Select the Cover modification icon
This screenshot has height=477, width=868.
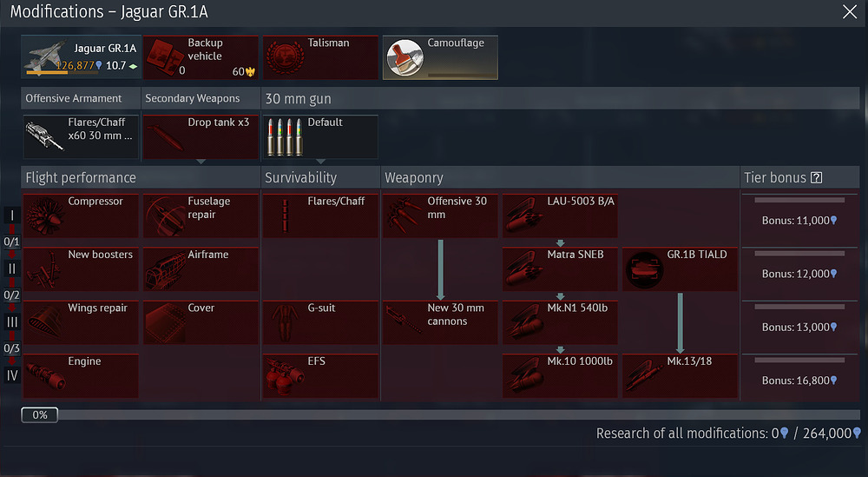tap(165, 322)
